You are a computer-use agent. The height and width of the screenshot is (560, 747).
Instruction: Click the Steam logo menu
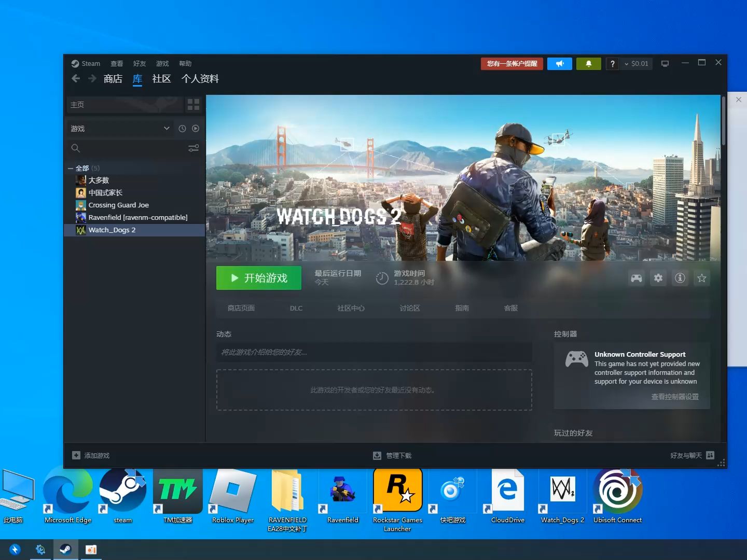[x=86, y=64]
